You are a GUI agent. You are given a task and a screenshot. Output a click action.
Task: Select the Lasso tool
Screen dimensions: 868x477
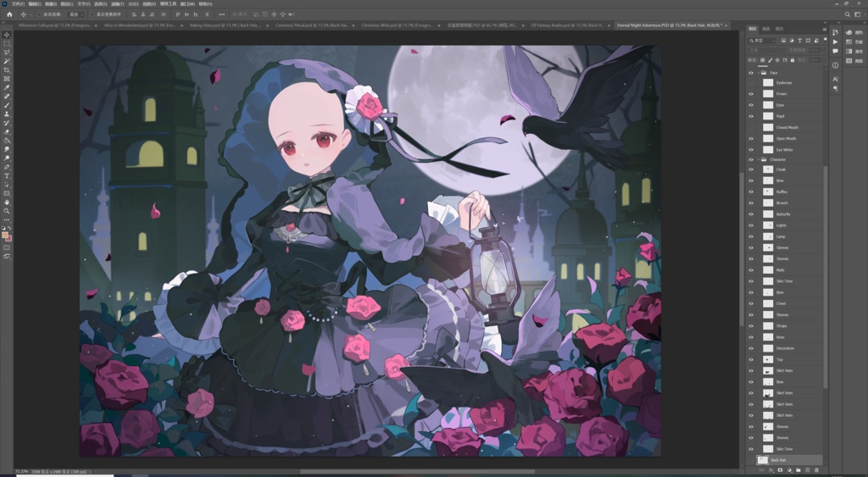[7, 53]
